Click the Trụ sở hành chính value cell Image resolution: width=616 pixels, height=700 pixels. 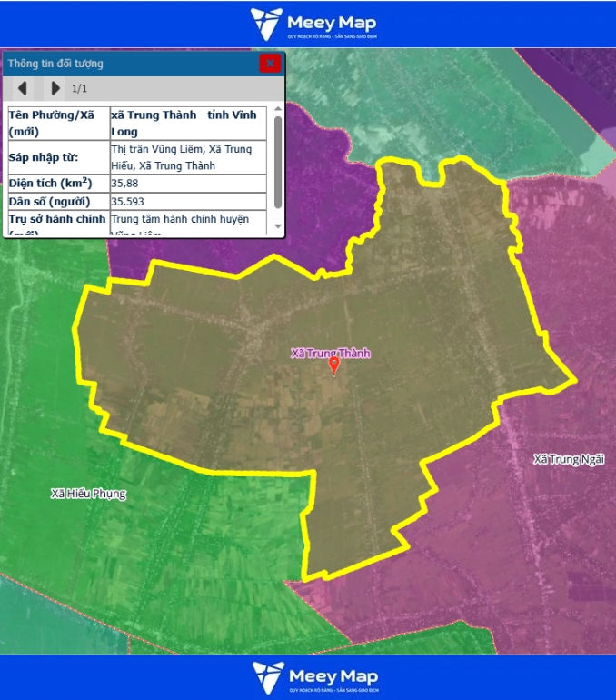coord(187,220)
